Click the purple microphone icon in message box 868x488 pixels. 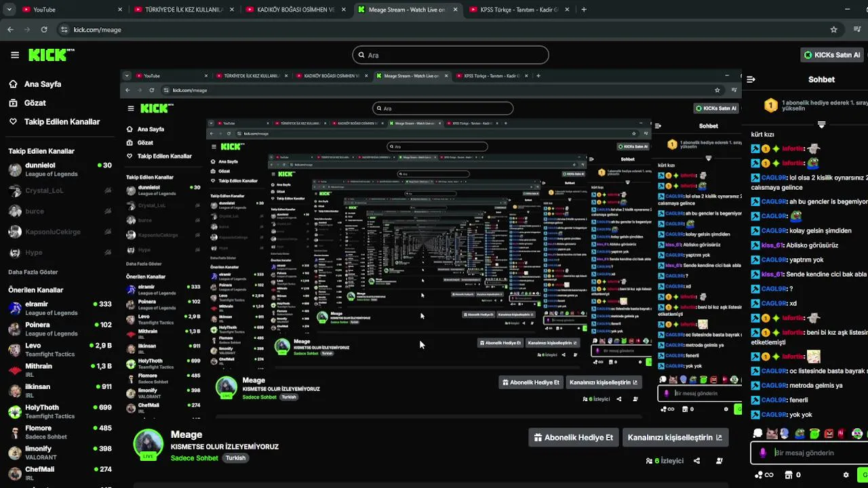coord(763,453)
